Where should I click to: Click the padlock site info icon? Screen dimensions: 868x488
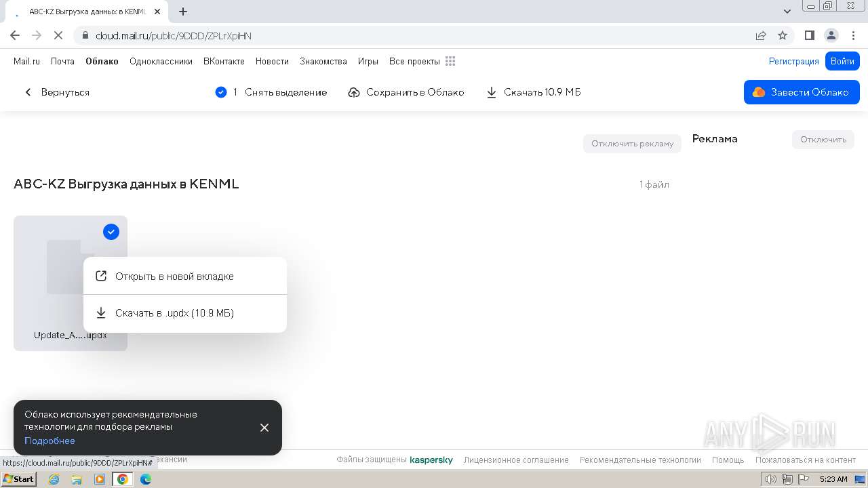[x=85, y=35]
